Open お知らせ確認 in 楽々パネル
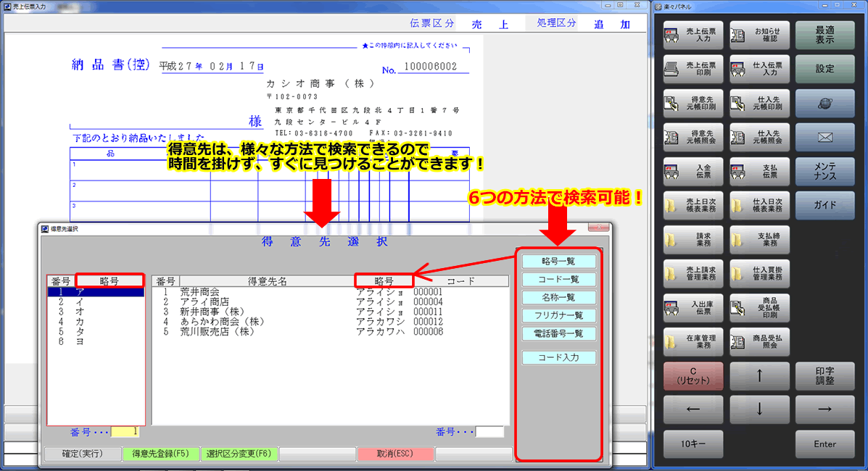The image size is (868, 471). [x=756, y=36]
